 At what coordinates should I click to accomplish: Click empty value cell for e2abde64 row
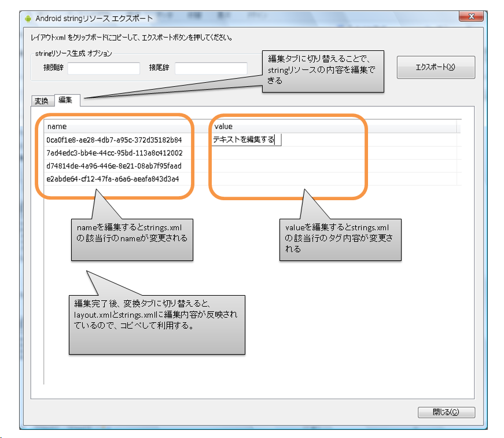click(333, 179)
